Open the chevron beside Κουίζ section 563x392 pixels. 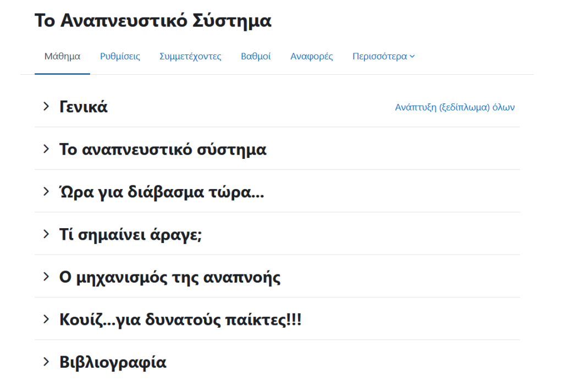point(46,319)
